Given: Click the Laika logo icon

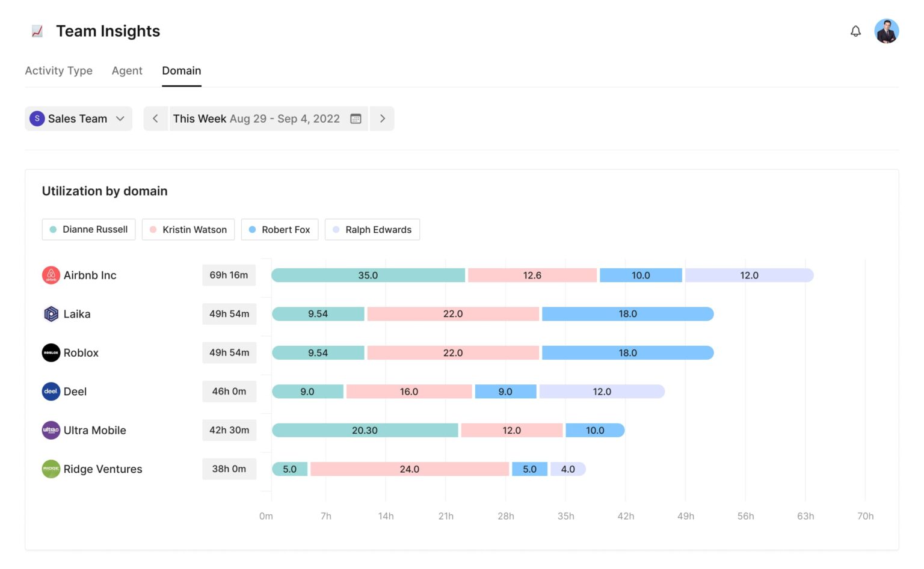Looking at the screenshot, I should pos(51,314).
